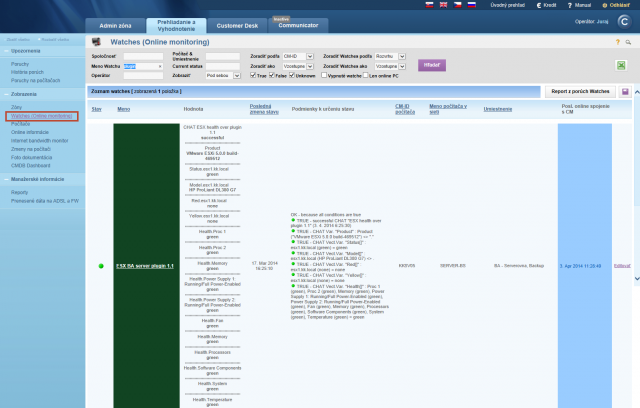Image resolution: width=640 pixels, height=408 pixels.
Task: Click the Spoločnosť input field
Action: (x=143, y=56)
